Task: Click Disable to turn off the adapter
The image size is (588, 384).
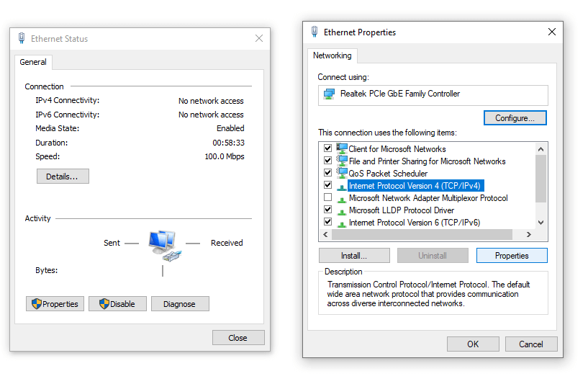Action: (x=117, y=304)
